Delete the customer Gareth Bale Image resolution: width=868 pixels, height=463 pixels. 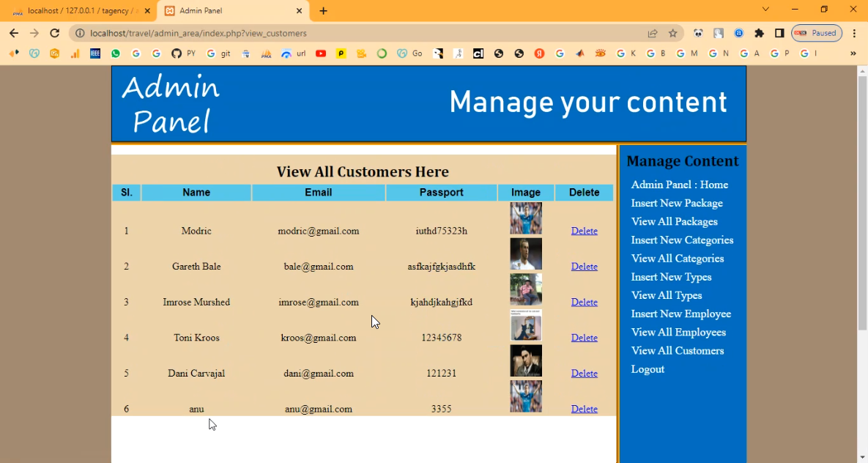[584, 267]
